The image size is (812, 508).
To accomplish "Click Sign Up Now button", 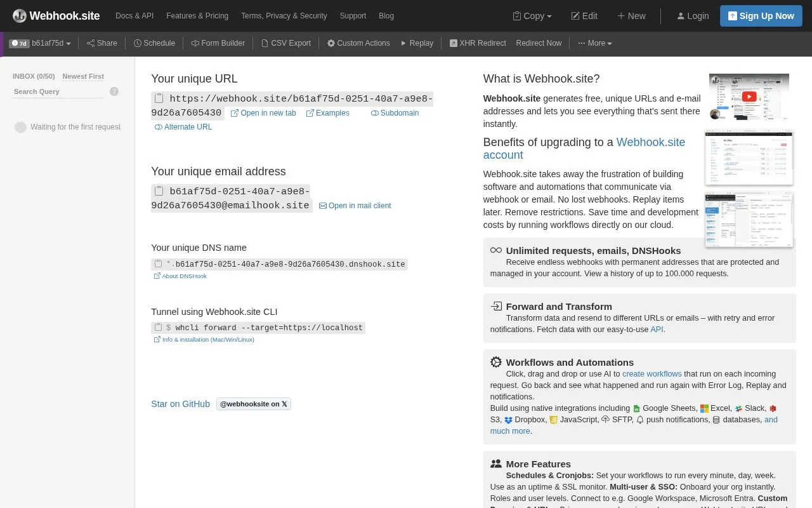I will point(761,16).
